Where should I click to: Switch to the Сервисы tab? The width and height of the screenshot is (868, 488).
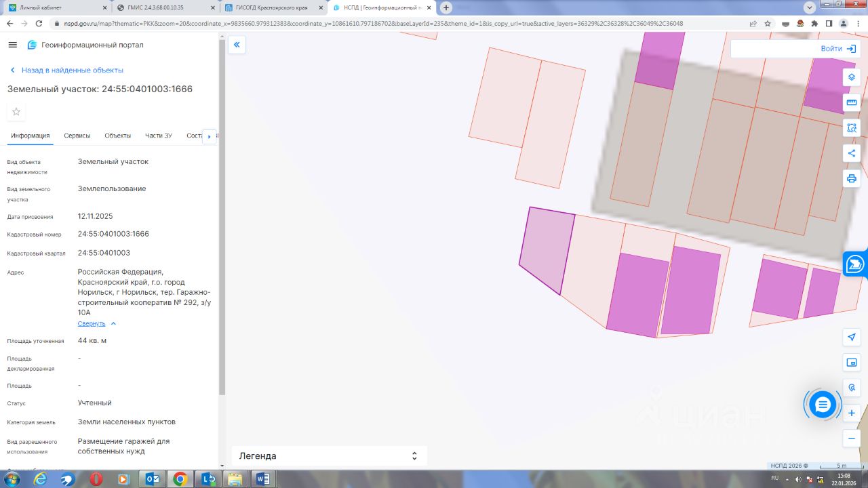point(77,136)
